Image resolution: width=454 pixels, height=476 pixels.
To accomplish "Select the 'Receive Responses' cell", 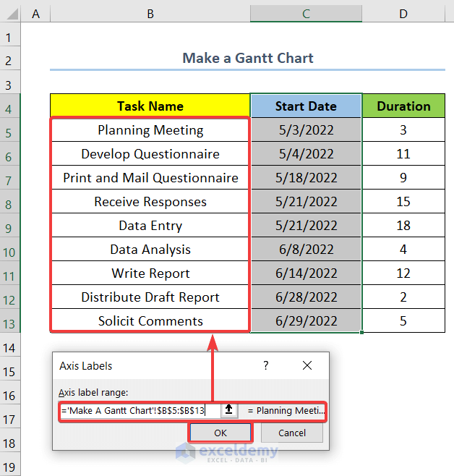I will [150, 202].
